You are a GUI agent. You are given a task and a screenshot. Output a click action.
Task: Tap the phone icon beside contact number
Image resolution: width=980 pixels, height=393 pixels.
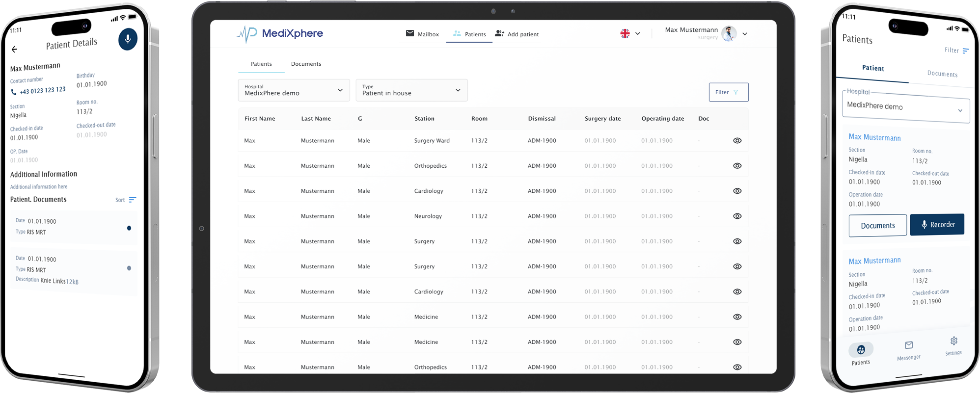(13, 92)
